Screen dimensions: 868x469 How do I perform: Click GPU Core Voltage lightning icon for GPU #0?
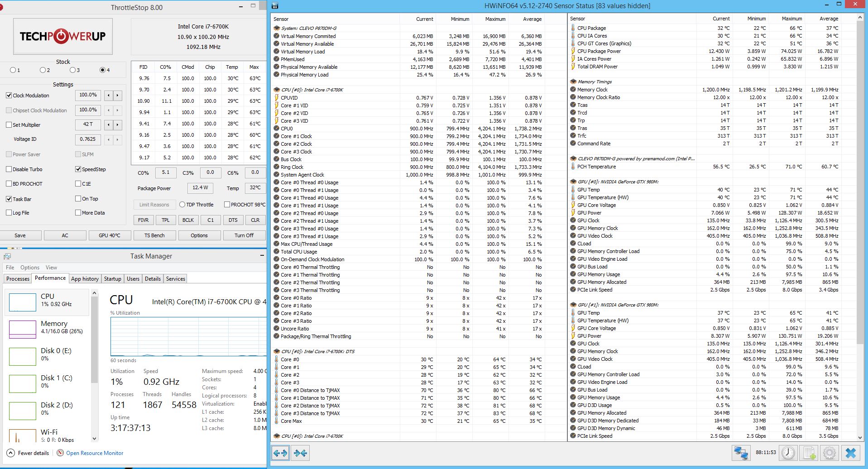(573, 205)
